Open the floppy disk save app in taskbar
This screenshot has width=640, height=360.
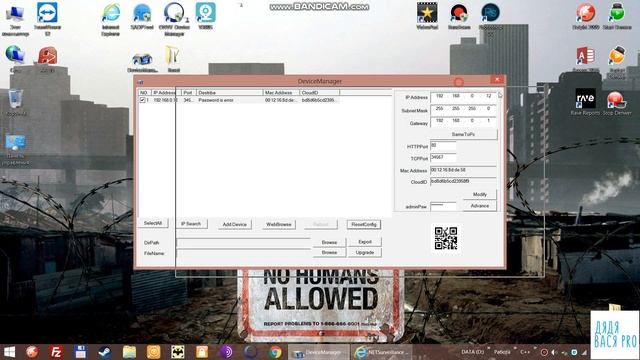coord(80,352)
